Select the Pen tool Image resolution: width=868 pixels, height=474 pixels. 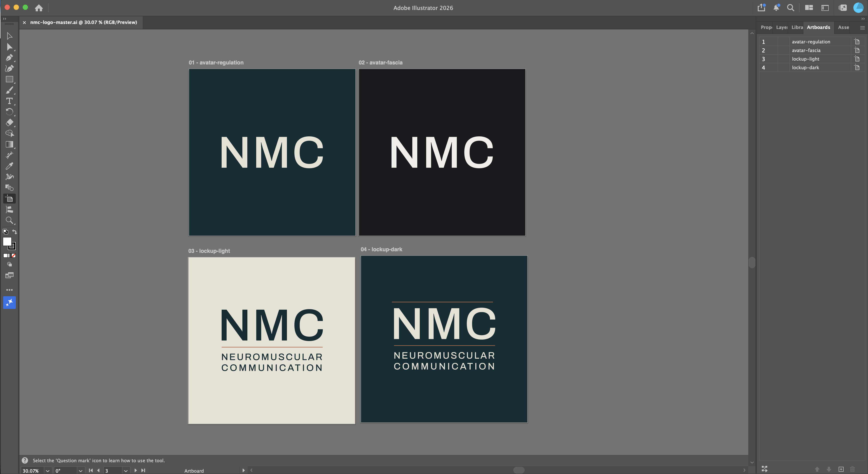9,58
